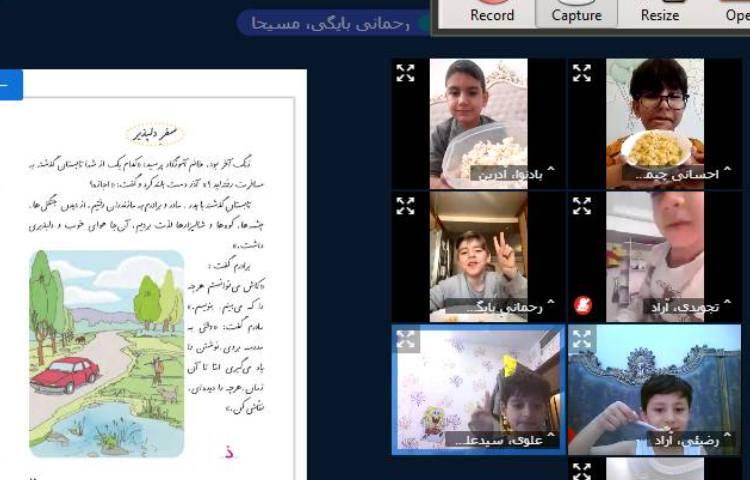Click the Record button
Viewport: 750px width, 480px height.
point(492,13)
